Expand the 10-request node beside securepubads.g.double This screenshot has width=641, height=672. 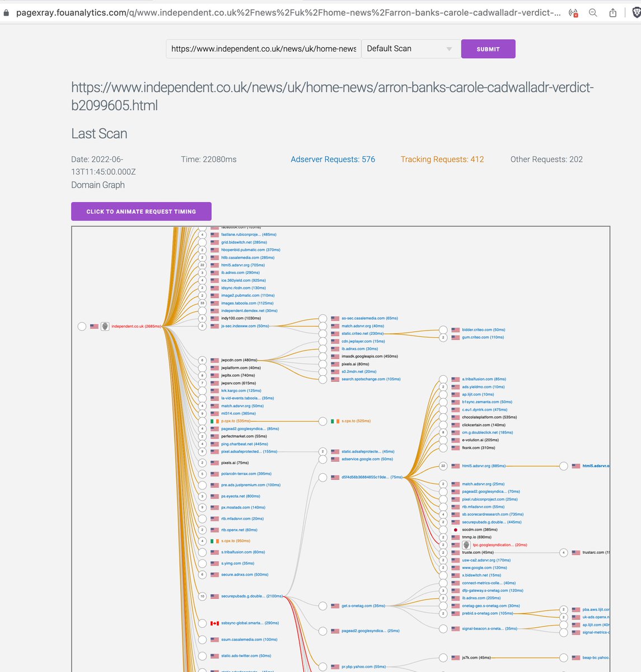202,596
